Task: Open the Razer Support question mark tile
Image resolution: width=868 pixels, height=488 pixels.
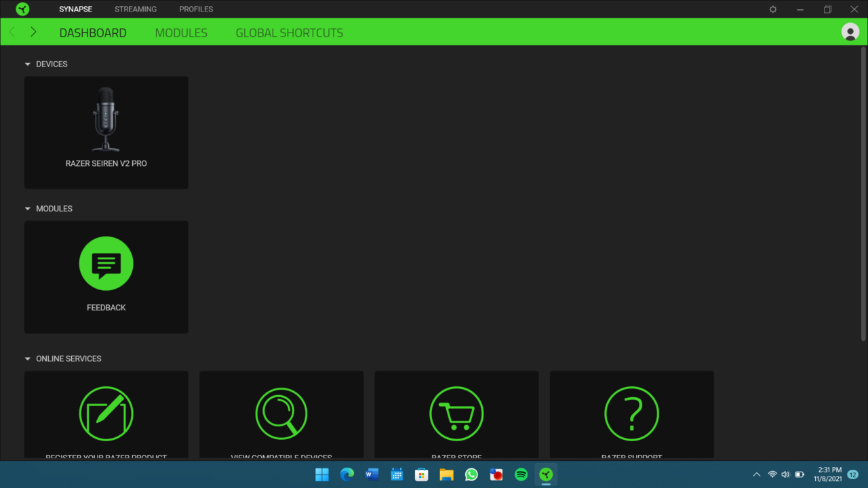Action: [x=631, y=414]
